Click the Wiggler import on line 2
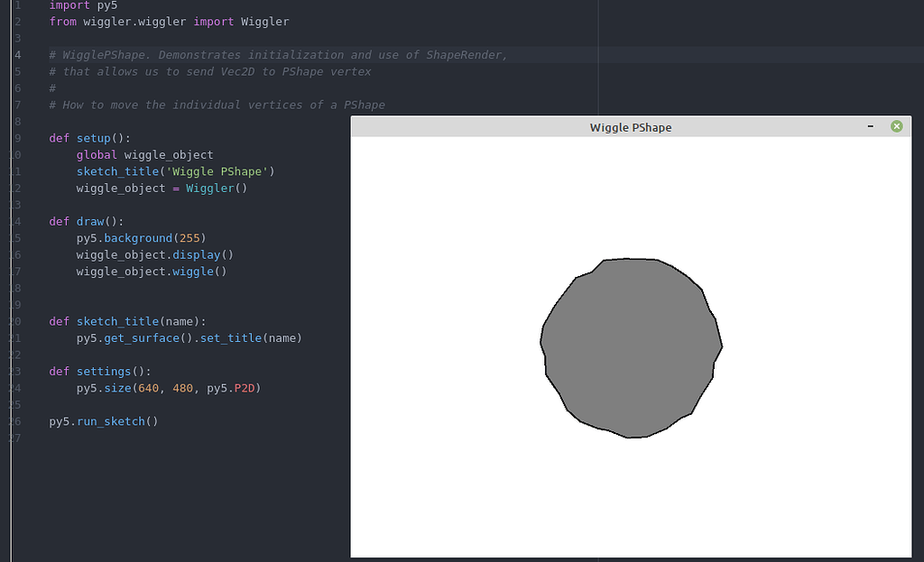The width and height of the screenshot is (924, 562). point(264,21)
